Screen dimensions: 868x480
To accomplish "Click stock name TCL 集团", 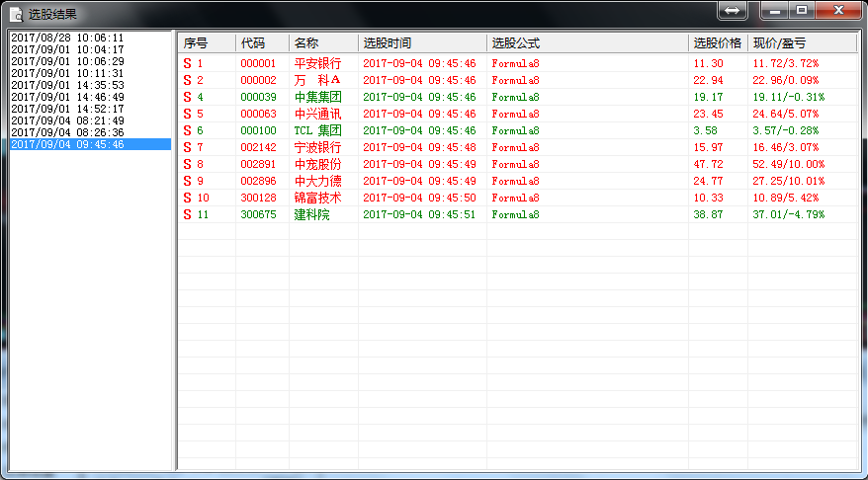I will [317, 131].
